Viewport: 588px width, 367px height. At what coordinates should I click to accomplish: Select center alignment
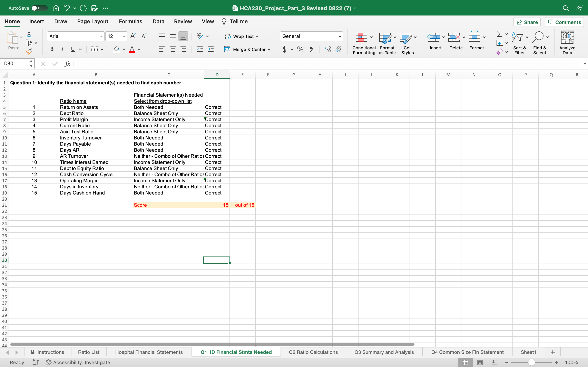click(x=173, y=49)
